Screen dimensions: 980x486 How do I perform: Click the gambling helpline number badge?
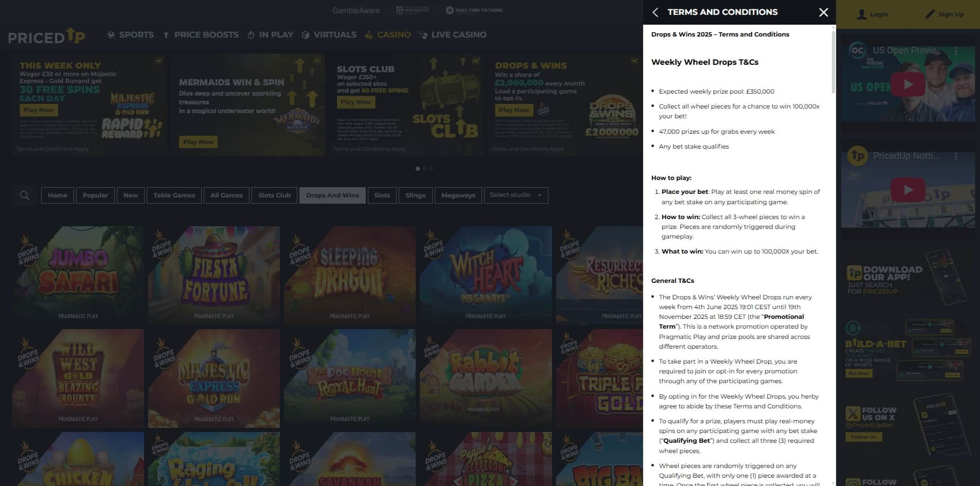point(413,10)
